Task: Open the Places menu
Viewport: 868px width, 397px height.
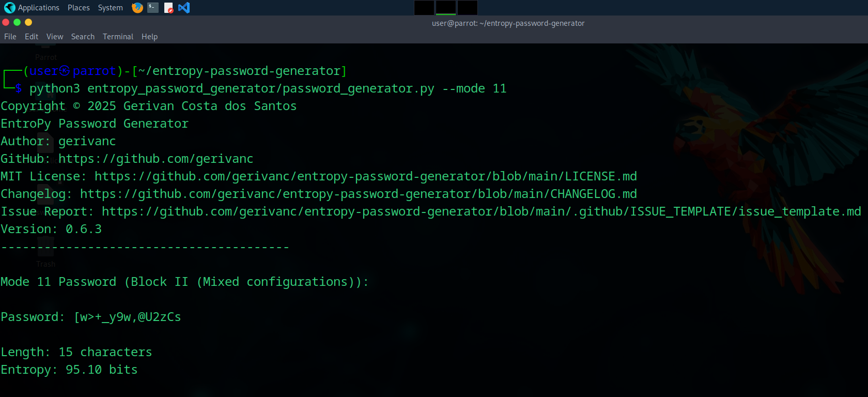Action: [x=79, y=8]
